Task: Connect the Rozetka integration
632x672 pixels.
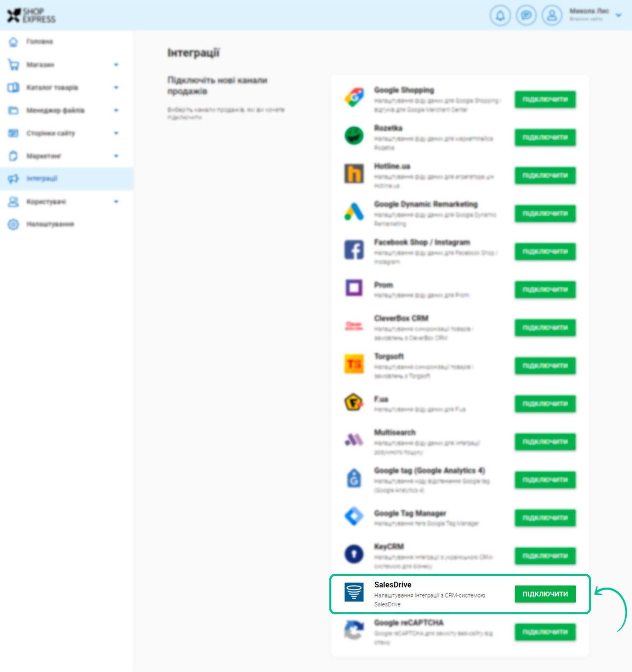Action: 545,138
